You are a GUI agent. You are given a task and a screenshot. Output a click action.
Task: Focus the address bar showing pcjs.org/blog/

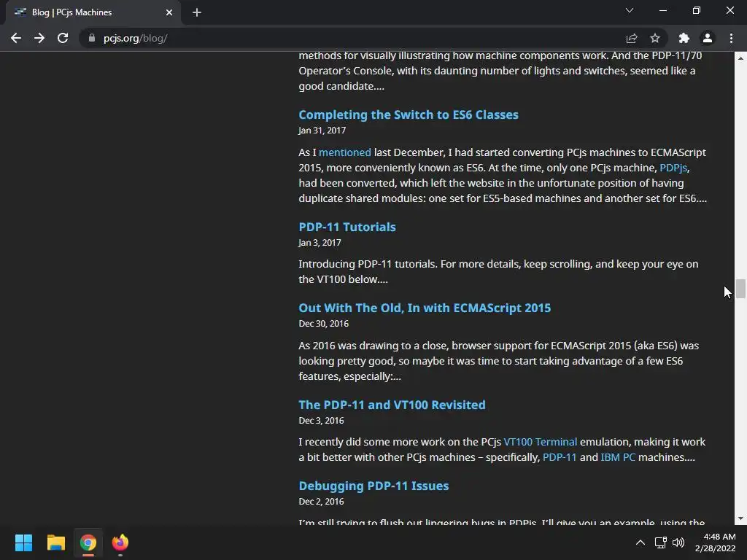click(x=352, y=38)
